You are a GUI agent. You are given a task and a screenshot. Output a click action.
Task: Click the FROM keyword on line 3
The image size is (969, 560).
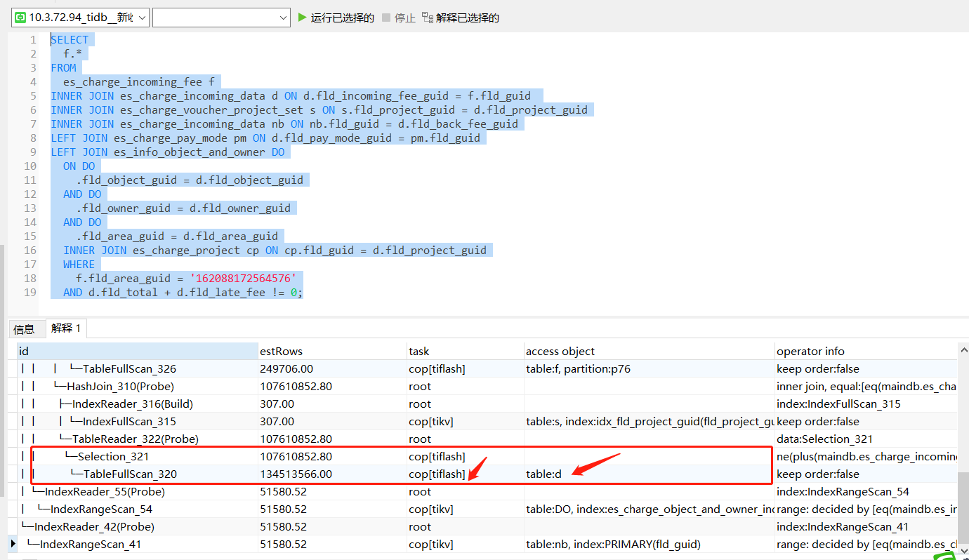[63, 67]
